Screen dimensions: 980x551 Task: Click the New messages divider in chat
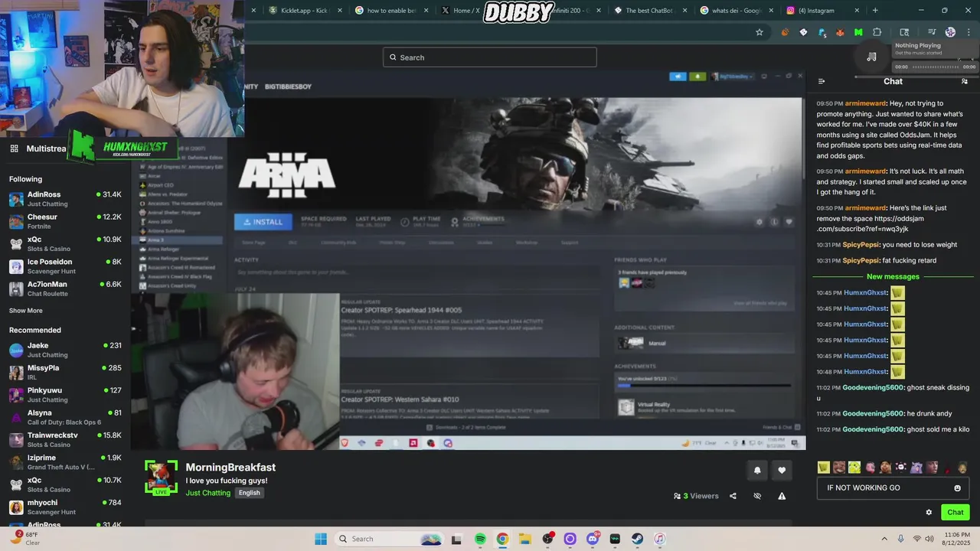tap(893, 276)
